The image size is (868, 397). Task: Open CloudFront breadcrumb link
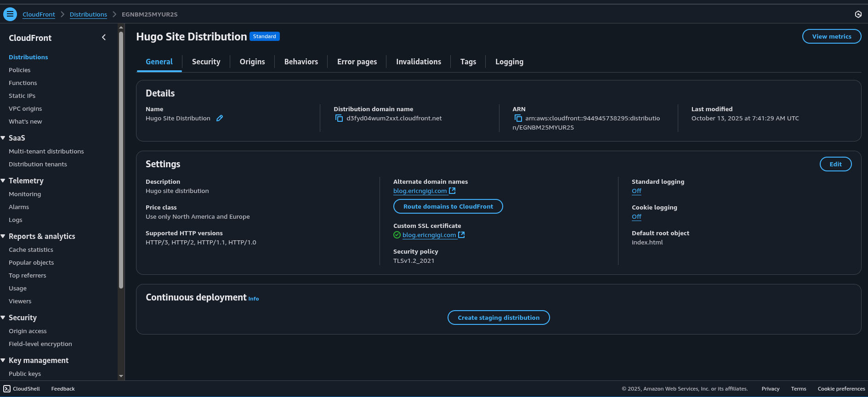pyautogui.click(x=39, y=14)
